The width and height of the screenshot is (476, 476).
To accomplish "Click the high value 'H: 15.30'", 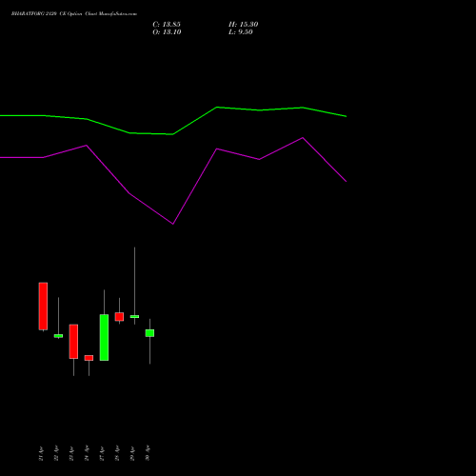I will point(244,25).
